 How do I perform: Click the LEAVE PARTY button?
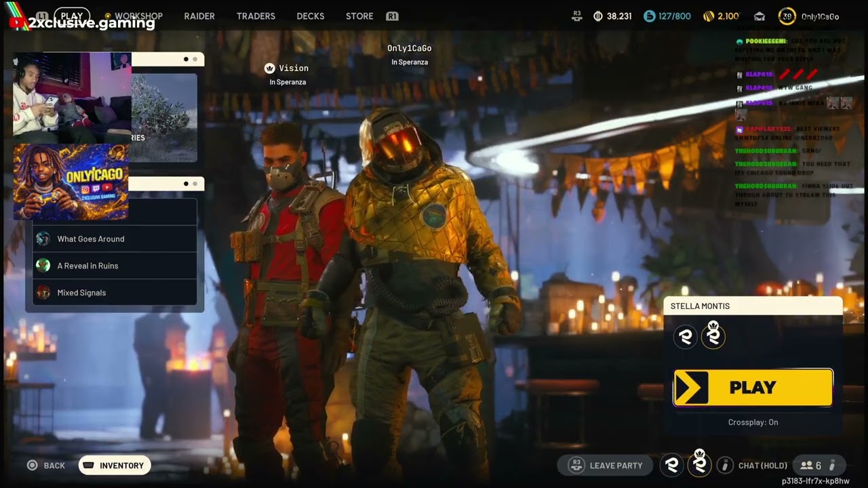coord(605,465)
